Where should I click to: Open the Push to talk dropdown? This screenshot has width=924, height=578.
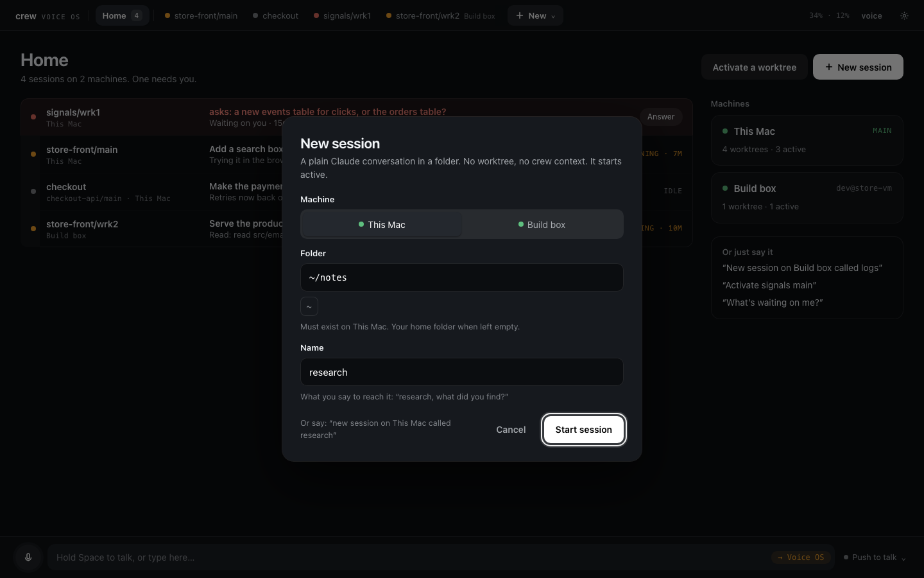pyautogui.click(x=875, y=557)
